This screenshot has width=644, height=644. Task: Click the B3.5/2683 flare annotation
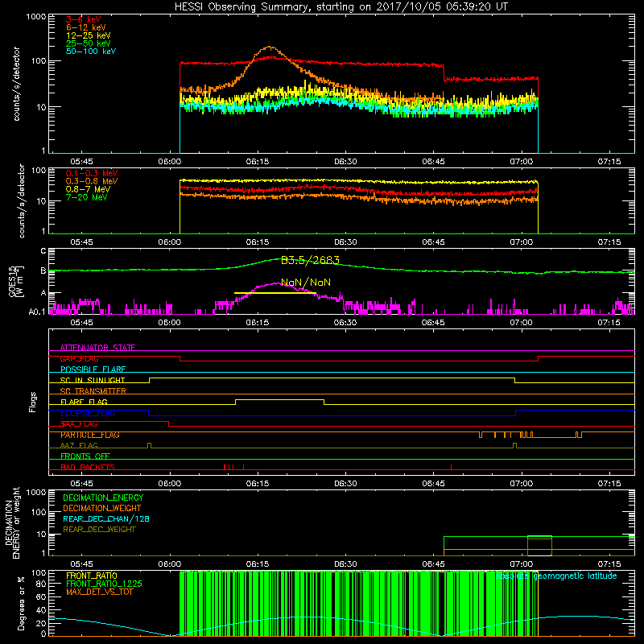tap(310, 260)
